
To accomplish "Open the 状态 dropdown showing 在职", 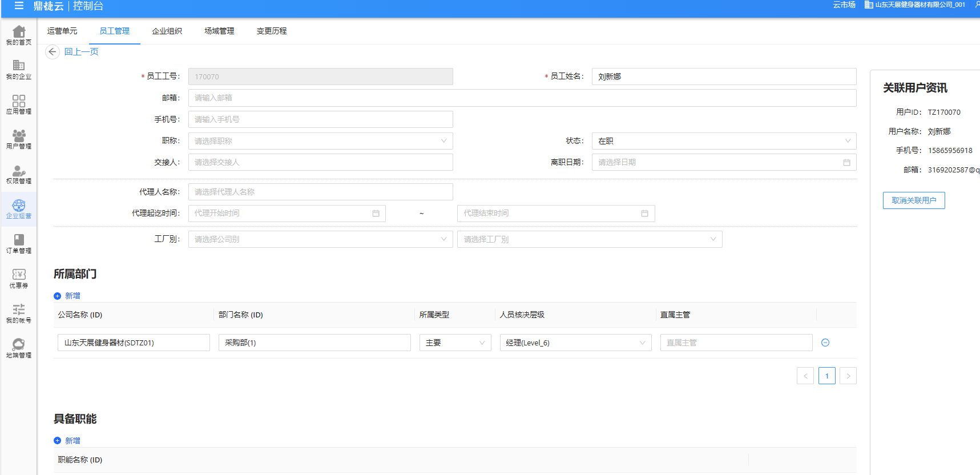I will tap(724, 141).
